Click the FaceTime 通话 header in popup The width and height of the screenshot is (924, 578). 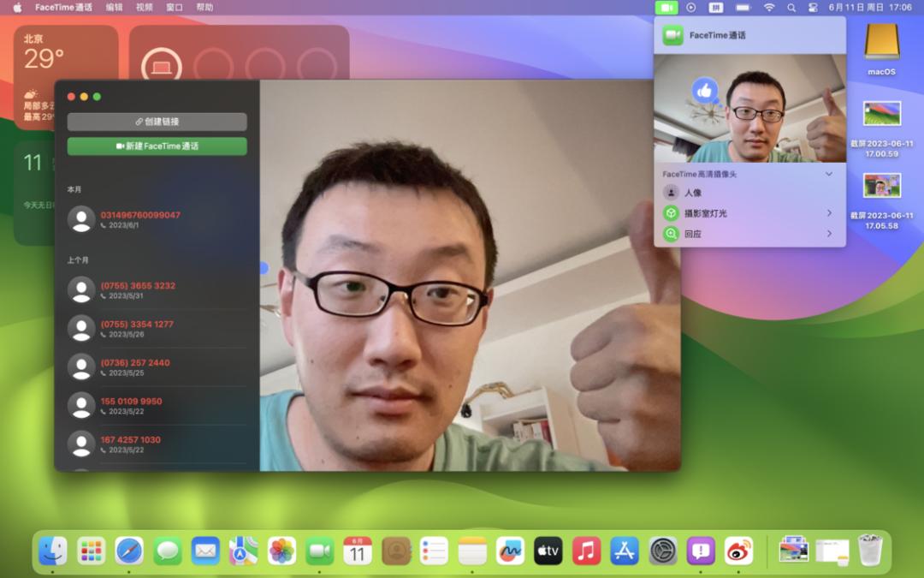point(749,35)
